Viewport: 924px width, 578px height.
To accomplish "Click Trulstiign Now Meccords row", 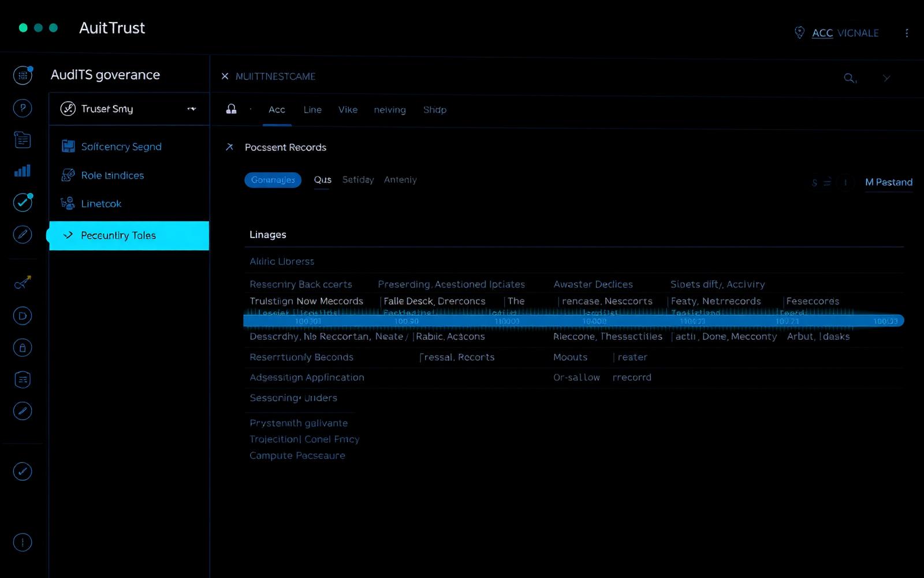I will tap(307, 301).
